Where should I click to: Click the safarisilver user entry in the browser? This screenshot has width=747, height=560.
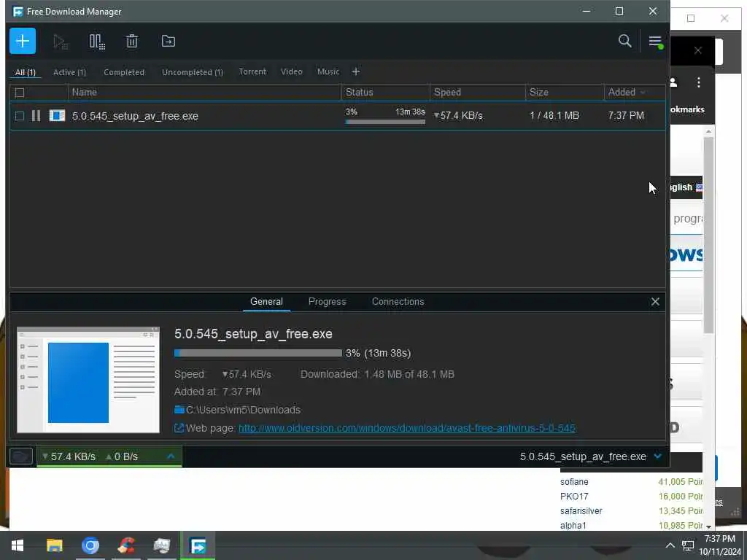pyautogui.click(x=581, y=511)
